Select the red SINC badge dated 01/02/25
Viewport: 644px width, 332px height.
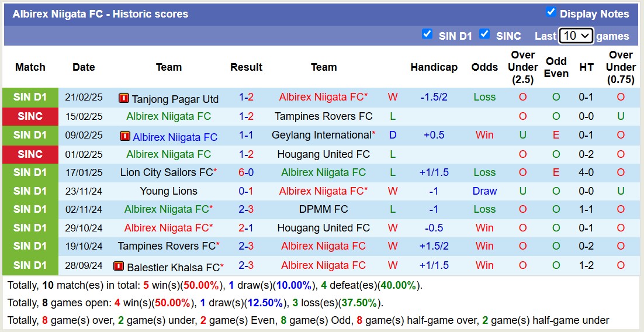tap(30, 154)
